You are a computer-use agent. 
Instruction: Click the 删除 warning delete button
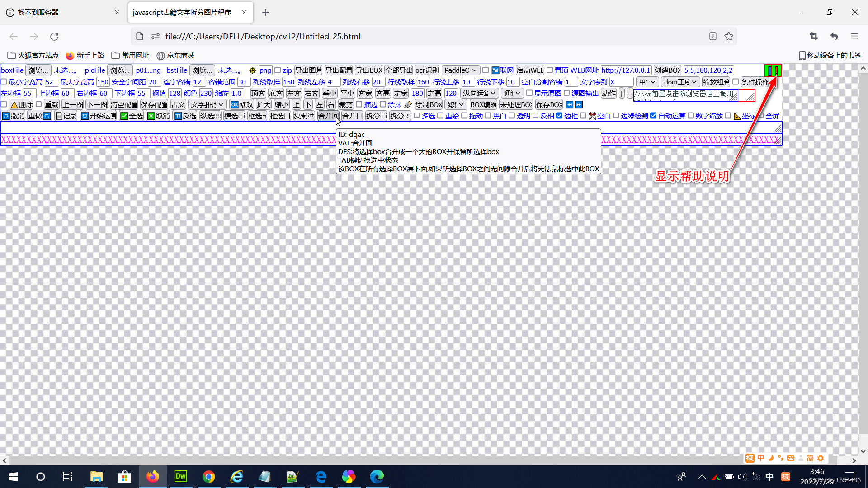point(21,105)
